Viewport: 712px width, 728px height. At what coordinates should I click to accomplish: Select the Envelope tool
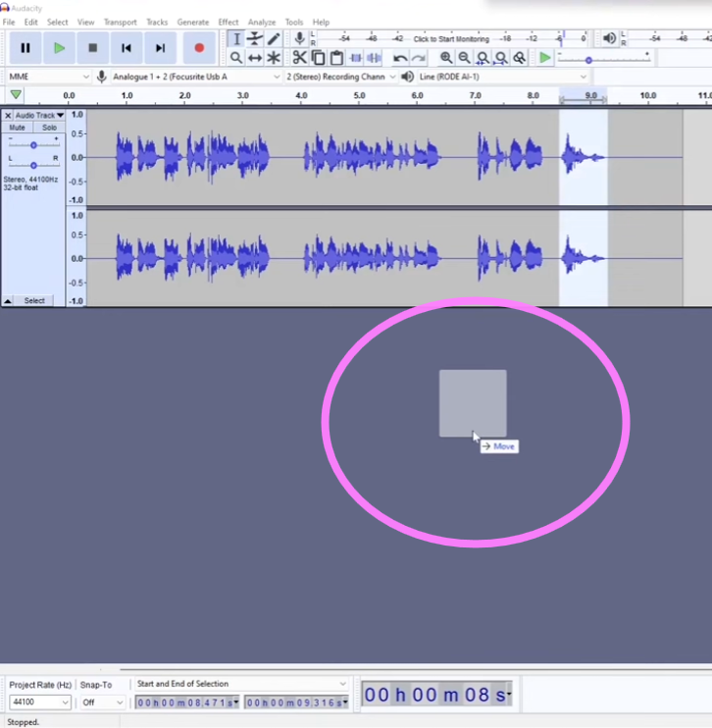tap(255, 39)
